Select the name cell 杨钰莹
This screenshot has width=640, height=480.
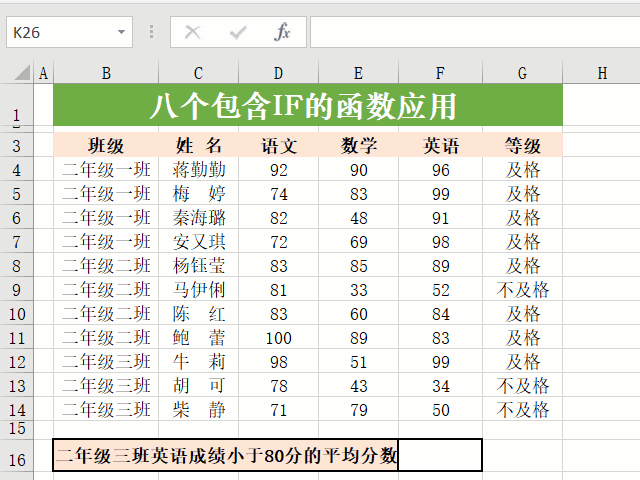(x=198, y=265)
